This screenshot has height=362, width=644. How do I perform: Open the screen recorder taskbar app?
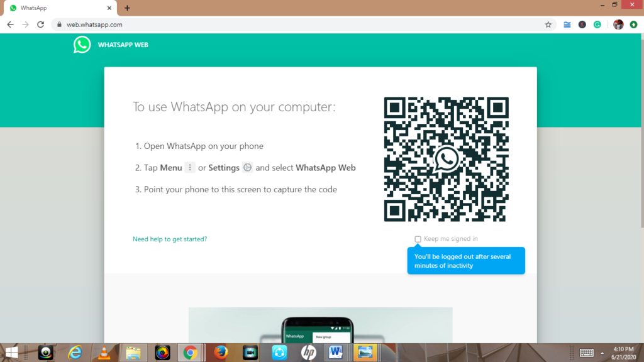click(250, 353)
